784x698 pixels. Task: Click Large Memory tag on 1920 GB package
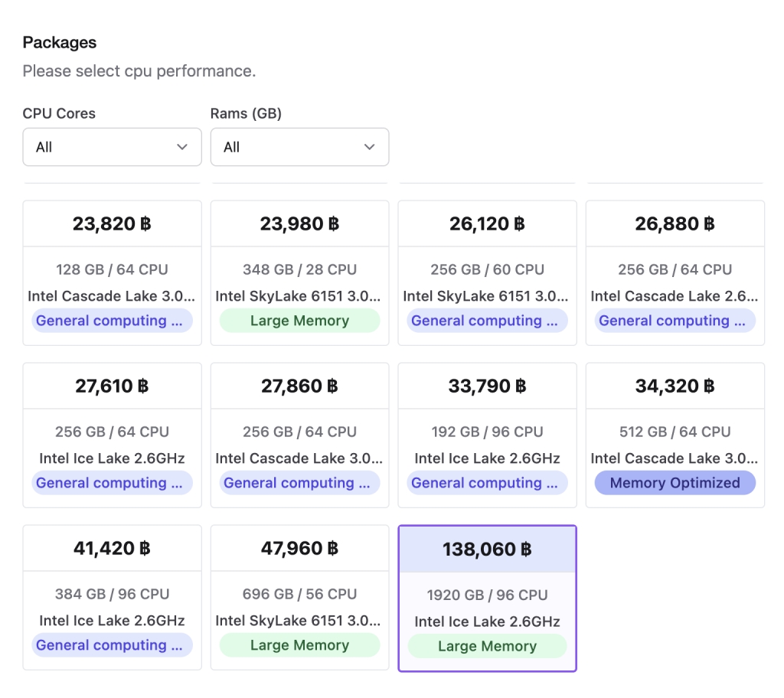coord(487,647)
